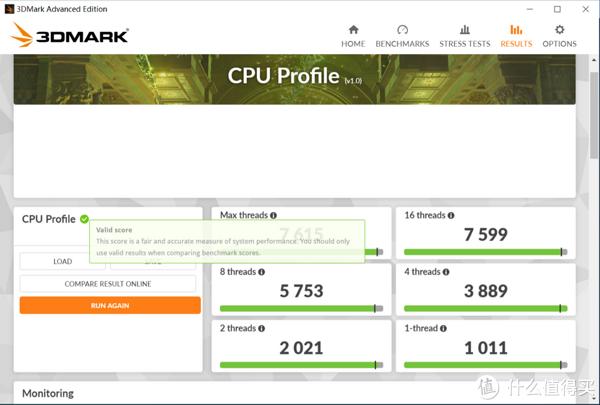
Task: Click the 4 threads score 3 889
Action: (x=486, y=291)
